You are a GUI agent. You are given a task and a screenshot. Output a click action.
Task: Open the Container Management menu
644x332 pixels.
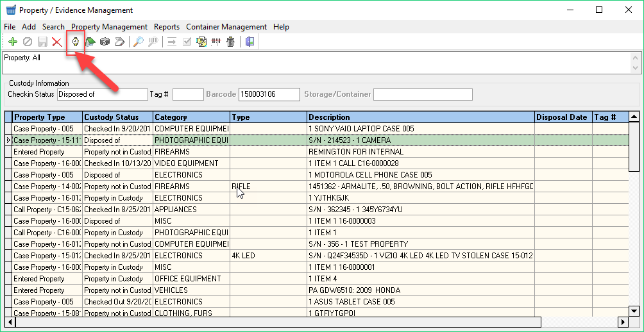pyautogui.click(x=226, y=27)
